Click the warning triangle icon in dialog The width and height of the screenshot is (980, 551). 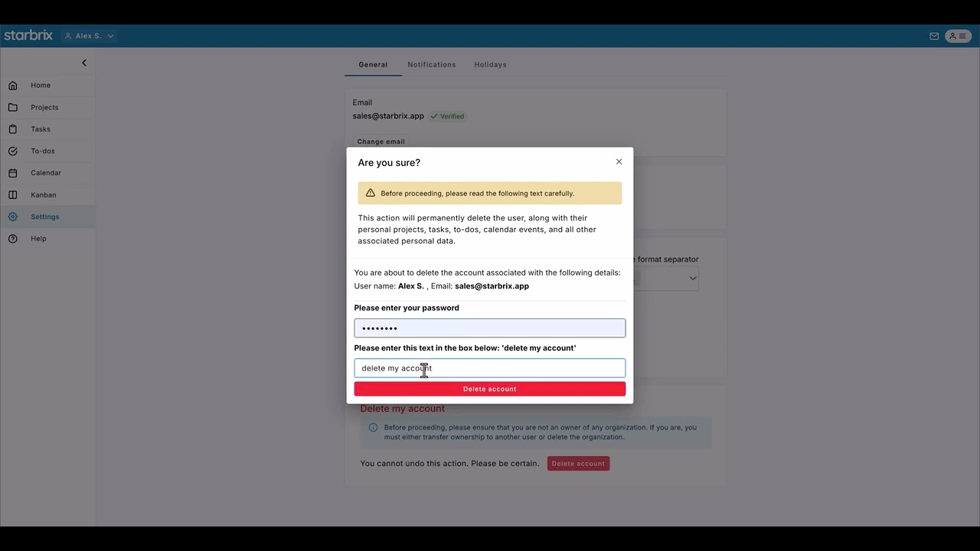pyautogui.click(x=371, y=193)
